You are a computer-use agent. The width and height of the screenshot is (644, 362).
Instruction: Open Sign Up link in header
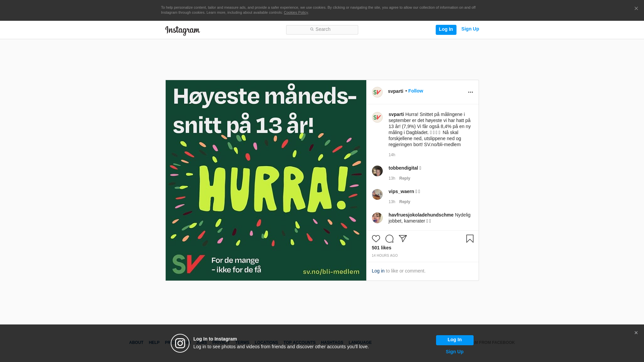coord(470,29)
